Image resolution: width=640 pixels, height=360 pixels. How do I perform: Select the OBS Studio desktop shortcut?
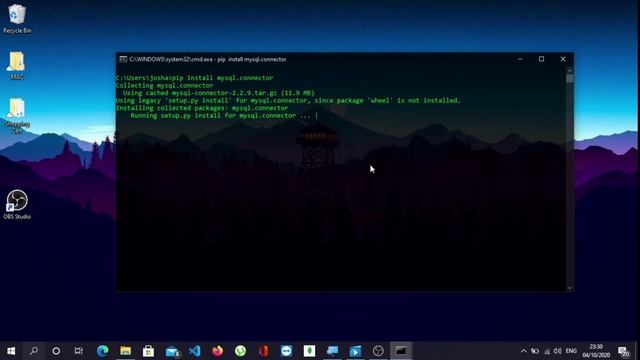coord(17,204)
